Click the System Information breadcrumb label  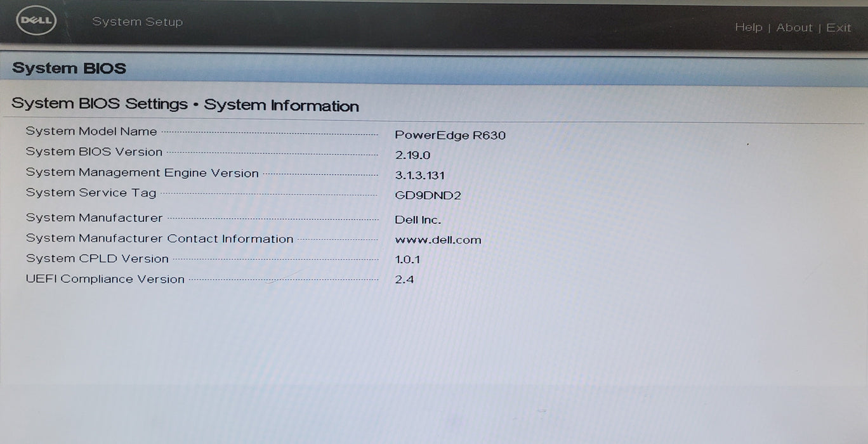click(x=282, y=105)
